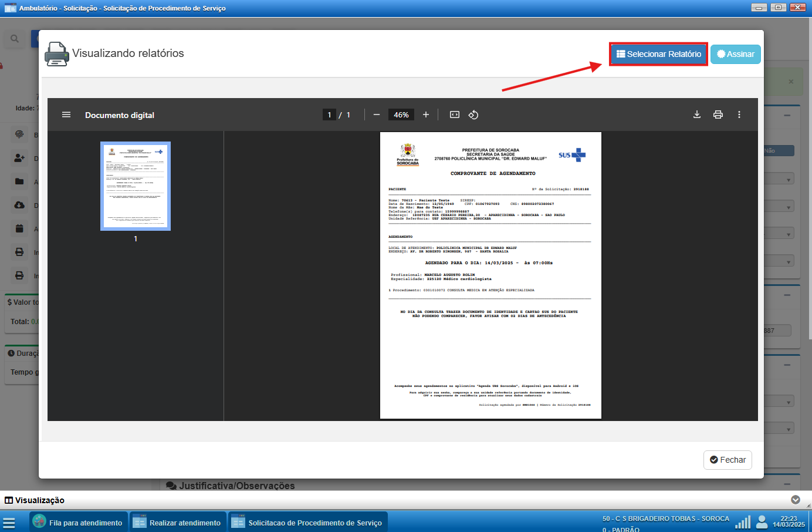The image size is (812, 532).
Task: Click the Selecionar Relatório button
Action: pyautogui.click(x=658, y=54)
